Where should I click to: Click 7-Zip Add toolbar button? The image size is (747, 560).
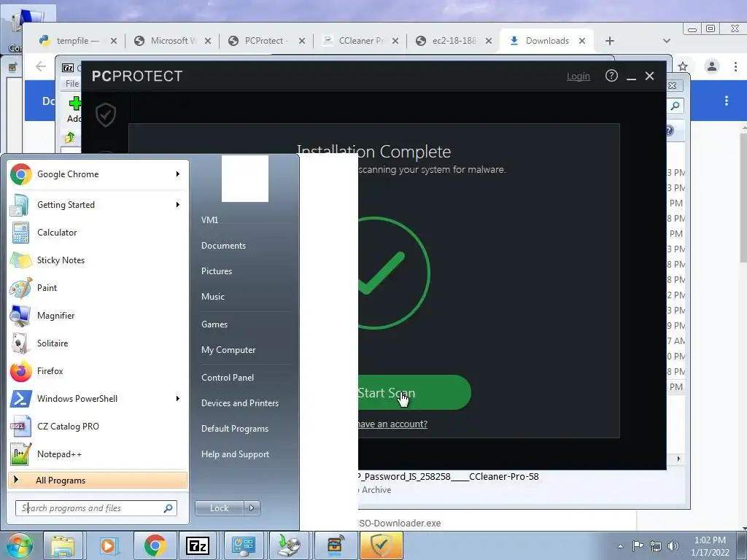coord(74,109)
